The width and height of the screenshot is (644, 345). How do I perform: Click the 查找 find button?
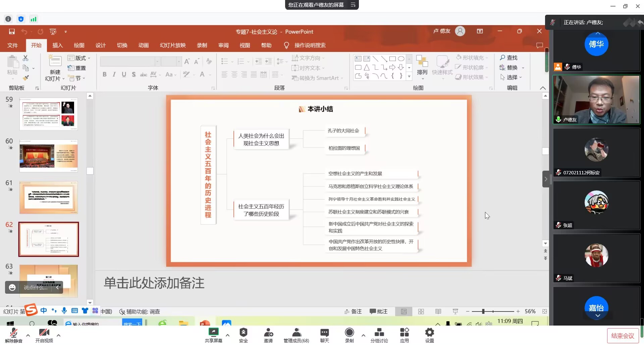point(509,58)
